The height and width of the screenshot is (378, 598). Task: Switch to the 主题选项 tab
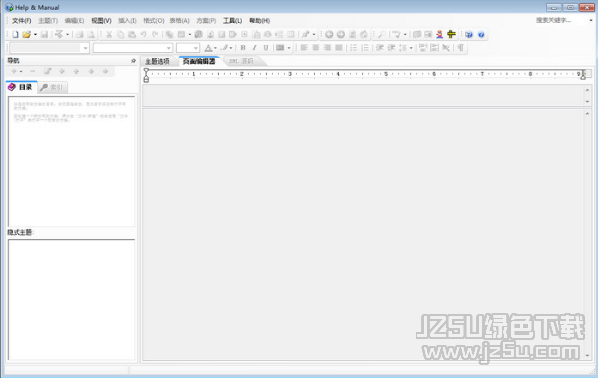[x=158, y=61]
